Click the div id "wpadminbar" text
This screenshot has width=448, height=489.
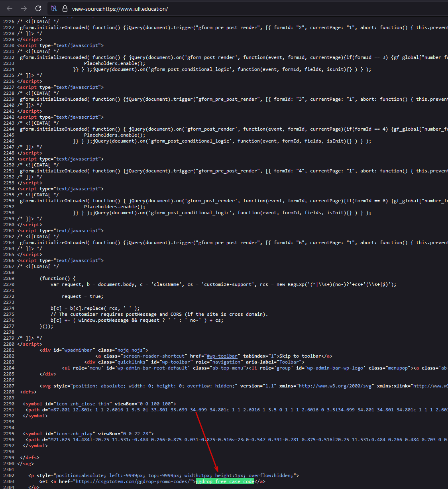(78, 350)
